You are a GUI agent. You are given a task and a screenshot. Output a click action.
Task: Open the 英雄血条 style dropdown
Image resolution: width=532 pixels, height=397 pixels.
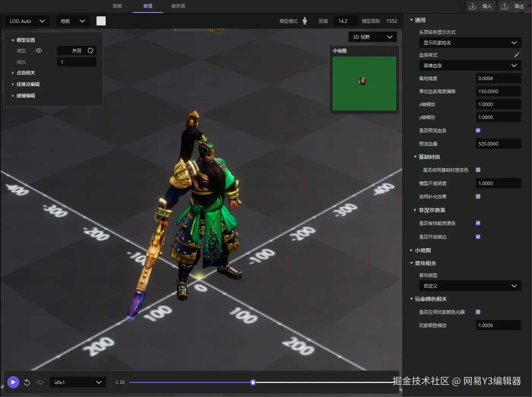coord(470,65)
